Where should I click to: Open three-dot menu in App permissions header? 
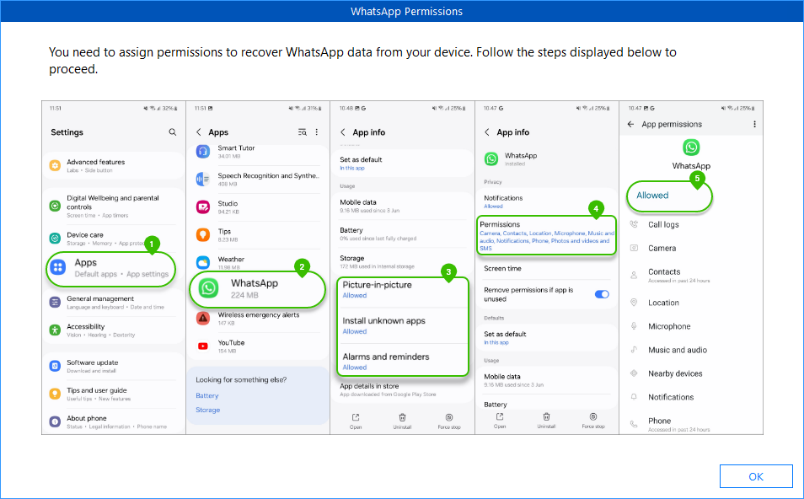754,124
